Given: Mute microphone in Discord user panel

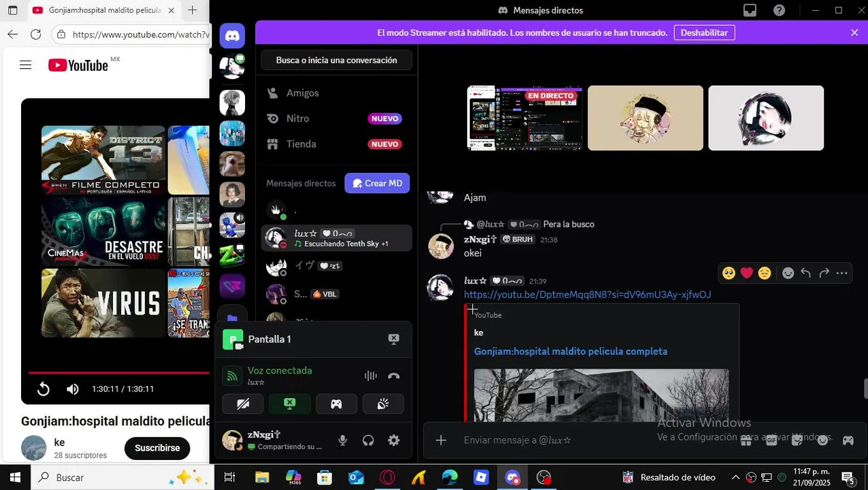Looking at the screenshot, I should pos(342,440).
